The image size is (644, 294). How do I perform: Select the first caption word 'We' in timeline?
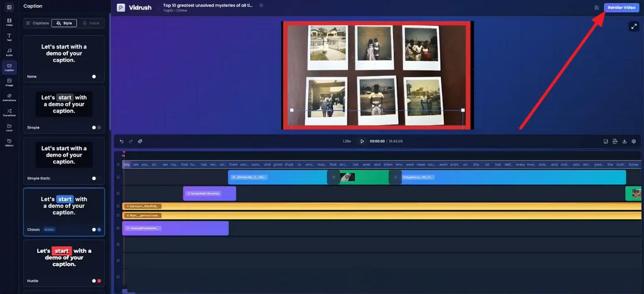click(x=127, y=165)
